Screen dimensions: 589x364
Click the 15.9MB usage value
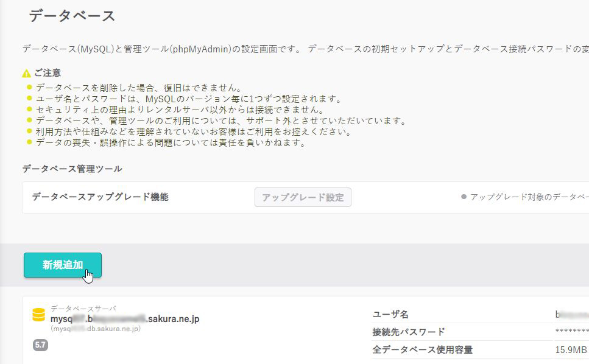pos(571,349)
